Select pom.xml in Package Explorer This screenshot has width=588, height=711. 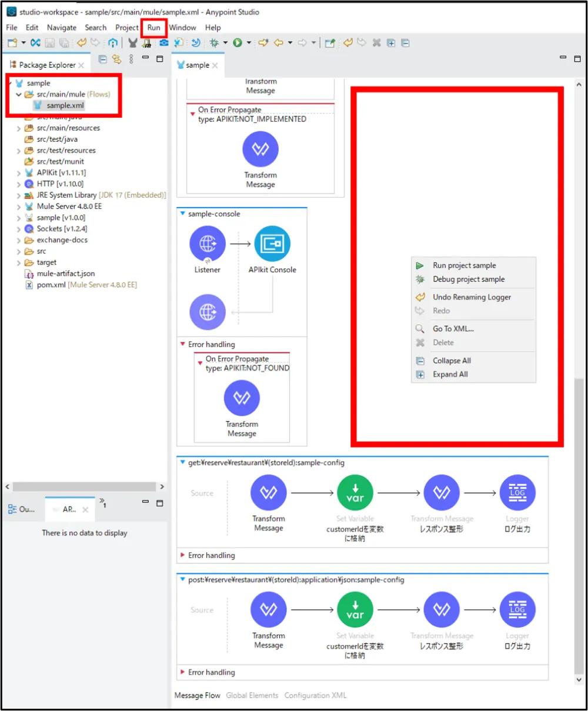(x=81, y=285)
